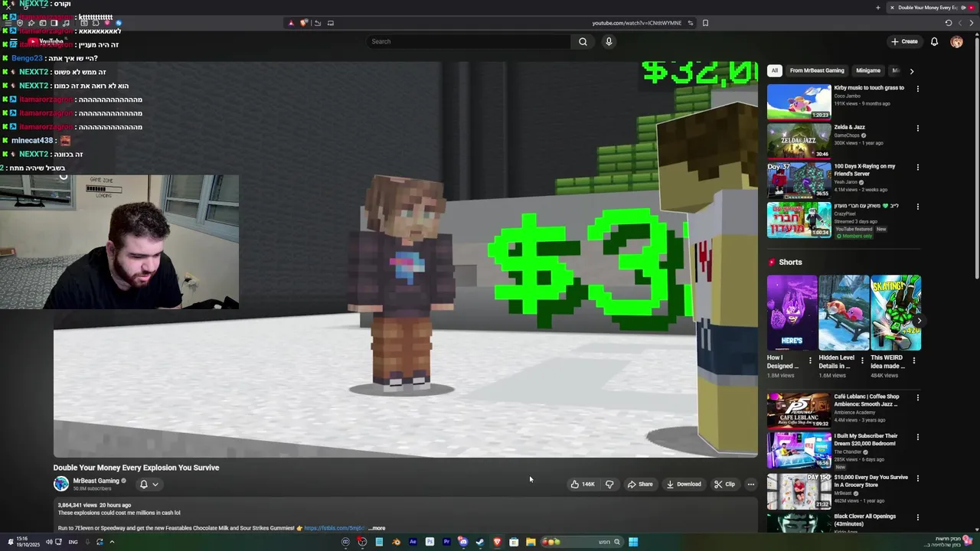Open 'I Built My Subscriber' video thumbnail
The width and height of the screenshot is (980, 551).
tap(799, 449)
